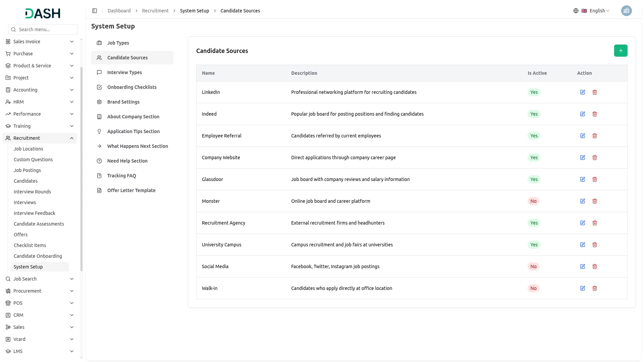Click the Monster 'No' status badge

tap(533, 201)
